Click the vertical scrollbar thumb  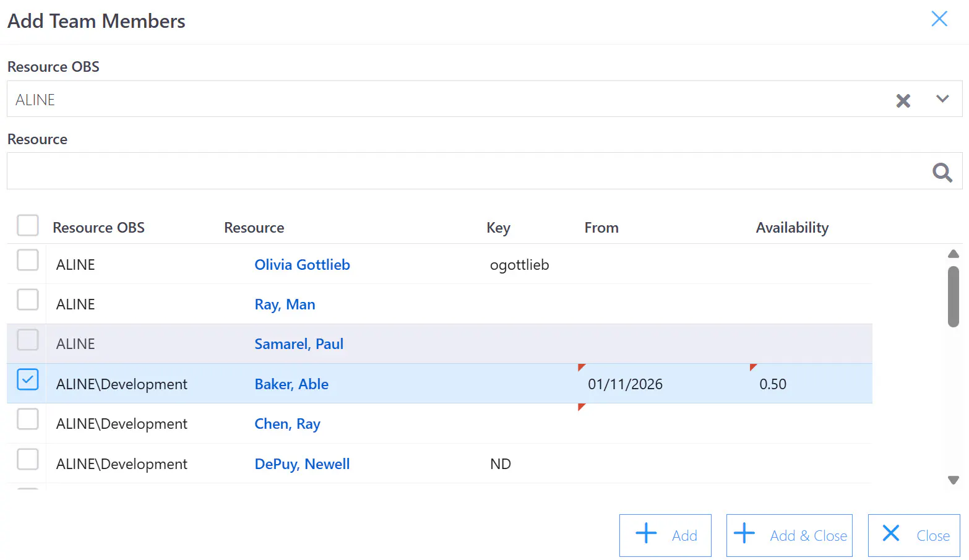[954, 296]
